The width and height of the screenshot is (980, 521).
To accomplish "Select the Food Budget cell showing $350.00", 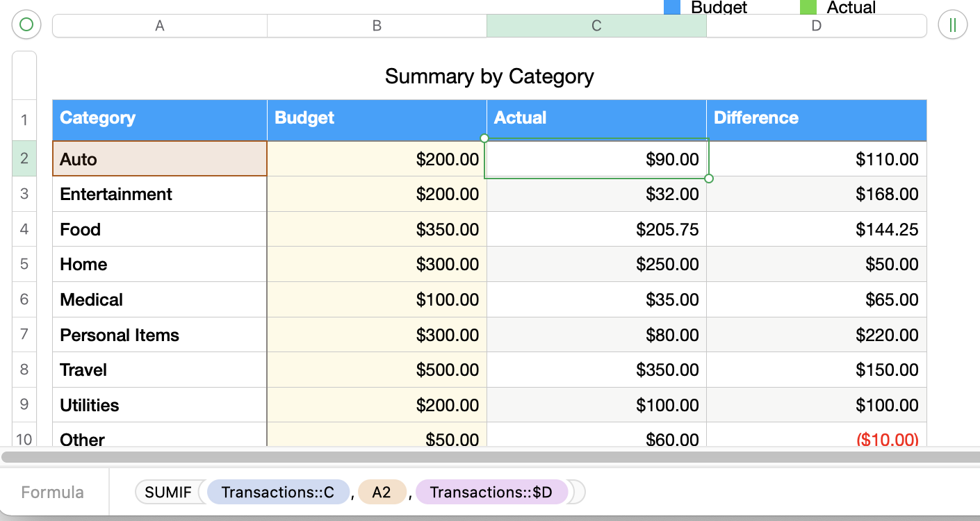I will [377, 229].
